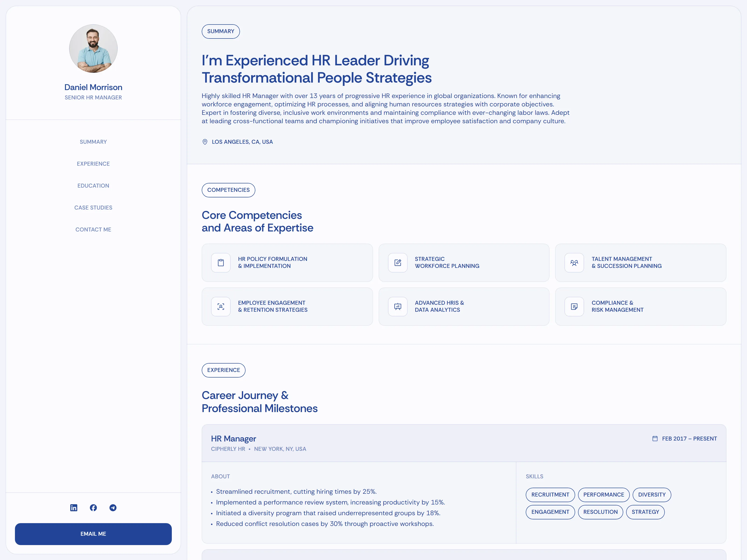Go to Summary in the sidebar menu
Image resolution: width=747 pixels, height=560 pixels.
[x=93, y=142]
